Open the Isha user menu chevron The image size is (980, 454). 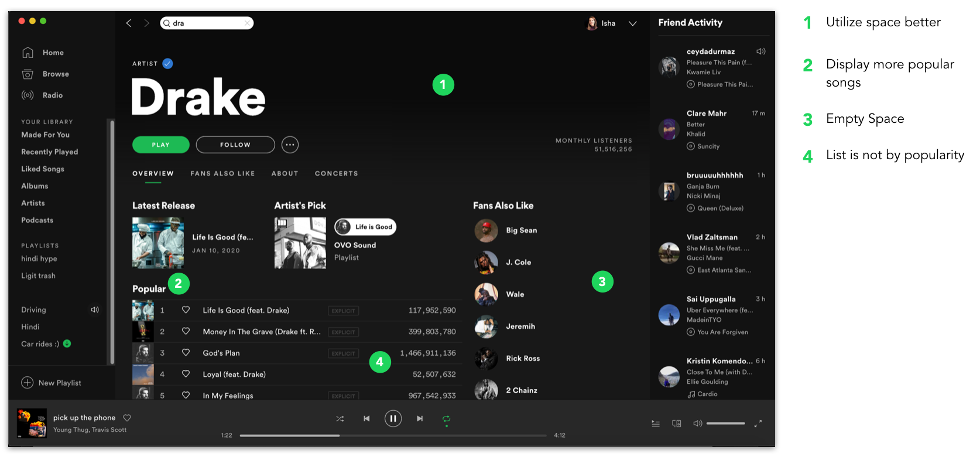633,23
